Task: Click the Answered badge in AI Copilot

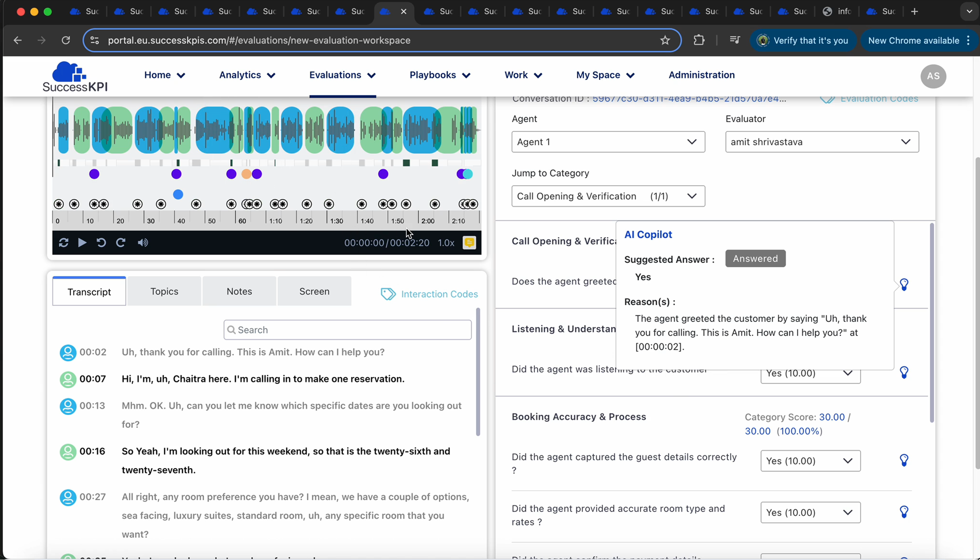Action: [x=755, y=258]
